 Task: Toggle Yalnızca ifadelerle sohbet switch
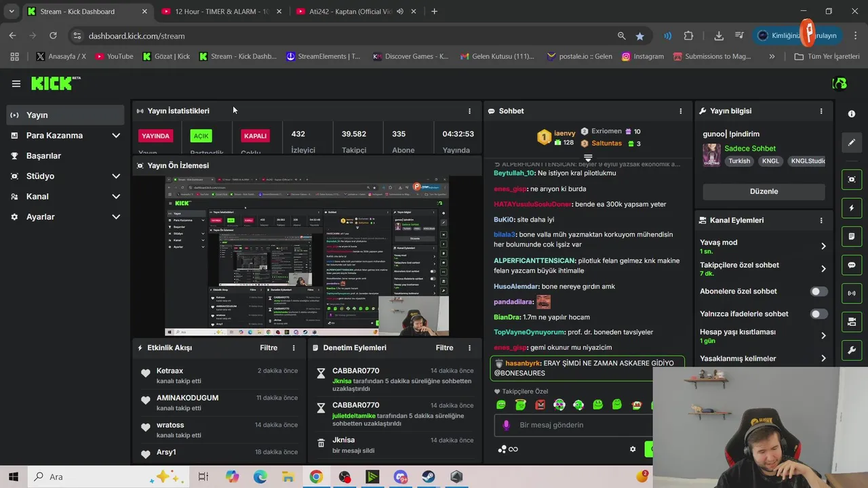tap(819, 314)
